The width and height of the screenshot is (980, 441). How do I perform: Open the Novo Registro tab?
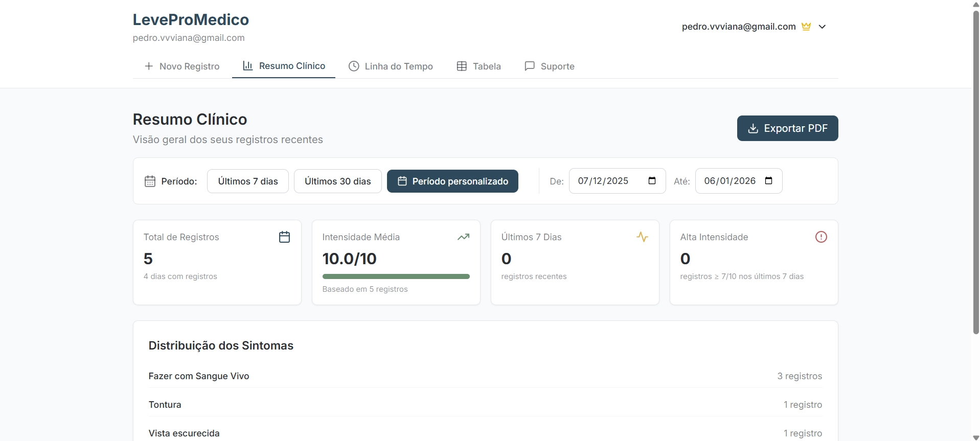click(x=182, y=66)
